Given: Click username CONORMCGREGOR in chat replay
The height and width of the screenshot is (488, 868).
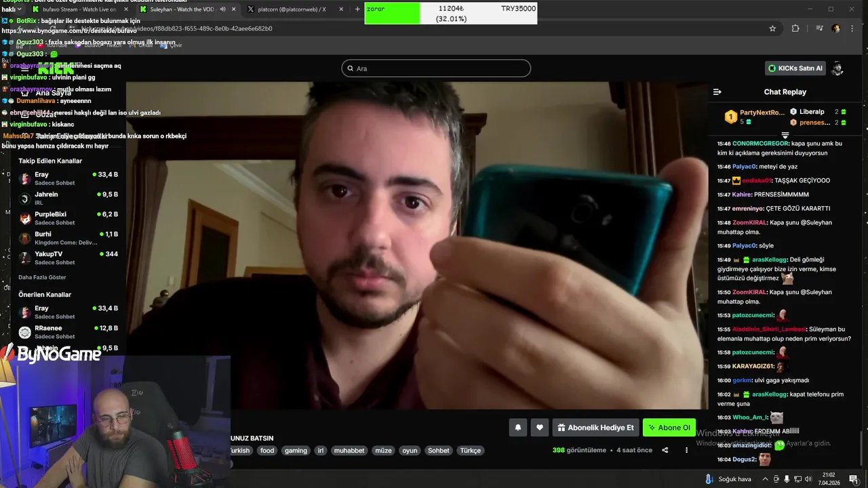Looking at the screenshot, I should point(760,144).
